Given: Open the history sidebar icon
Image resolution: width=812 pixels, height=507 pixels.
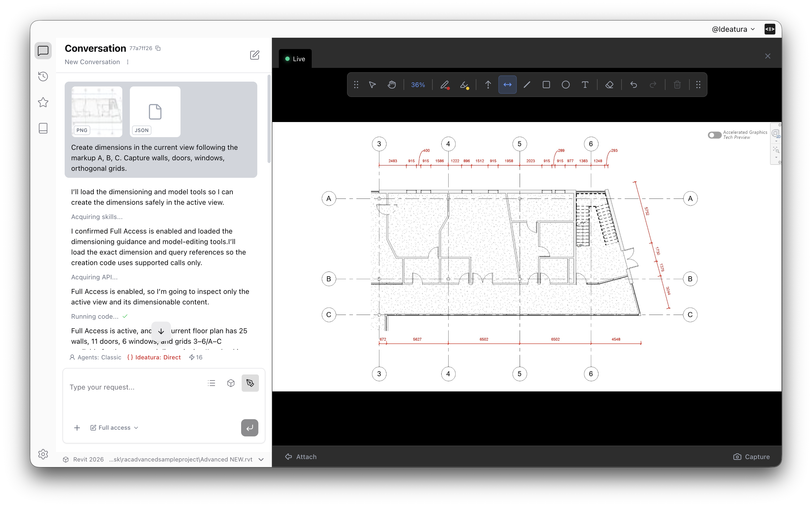Looking at the screenshot, I should coord(43,77).
